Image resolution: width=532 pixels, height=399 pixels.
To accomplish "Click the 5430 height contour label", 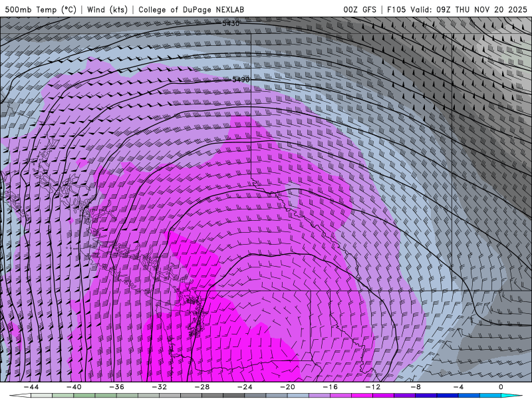I will pos(231,23).
